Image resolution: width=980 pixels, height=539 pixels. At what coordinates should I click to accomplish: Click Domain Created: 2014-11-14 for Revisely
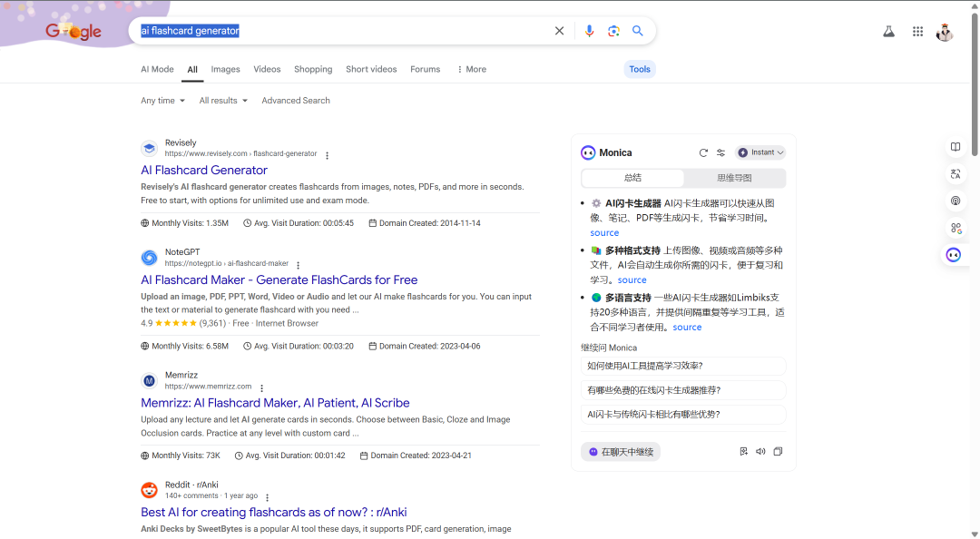tap(425, 223)
